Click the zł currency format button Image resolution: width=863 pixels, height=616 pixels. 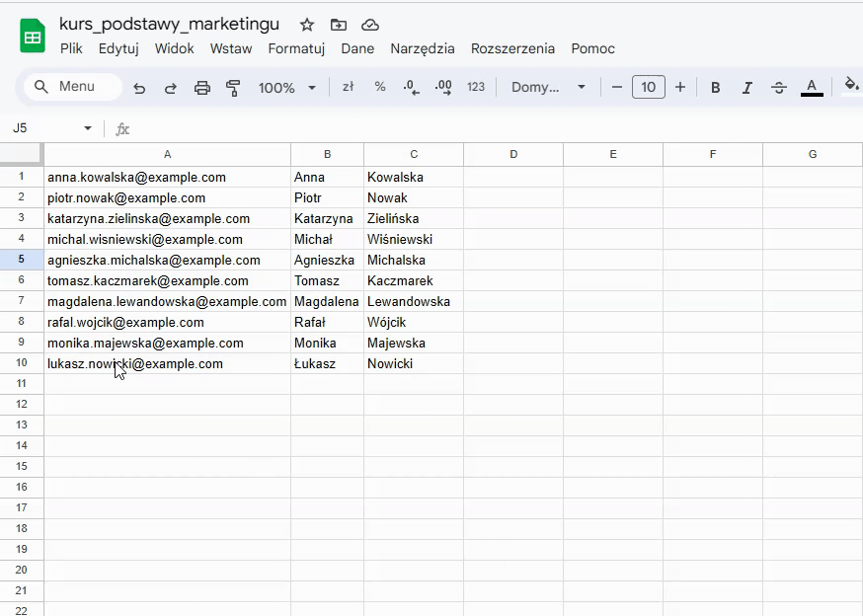click(x=348, y=87)
